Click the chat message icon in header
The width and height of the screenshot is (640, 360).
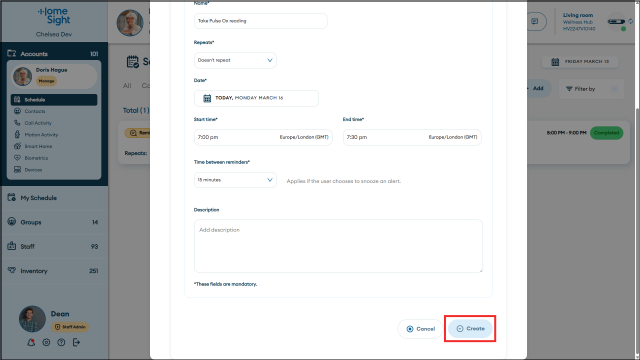coord(534,22)
